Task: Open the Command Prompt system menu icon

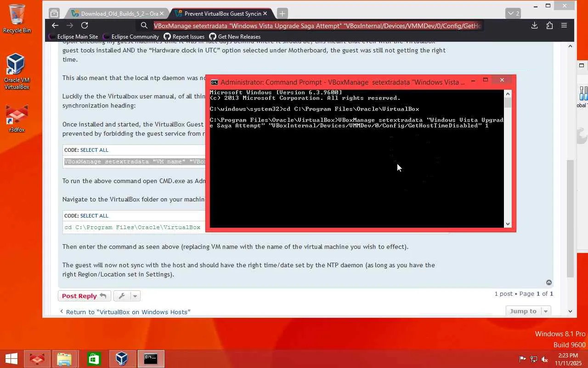Action: (x=214, y=82)
